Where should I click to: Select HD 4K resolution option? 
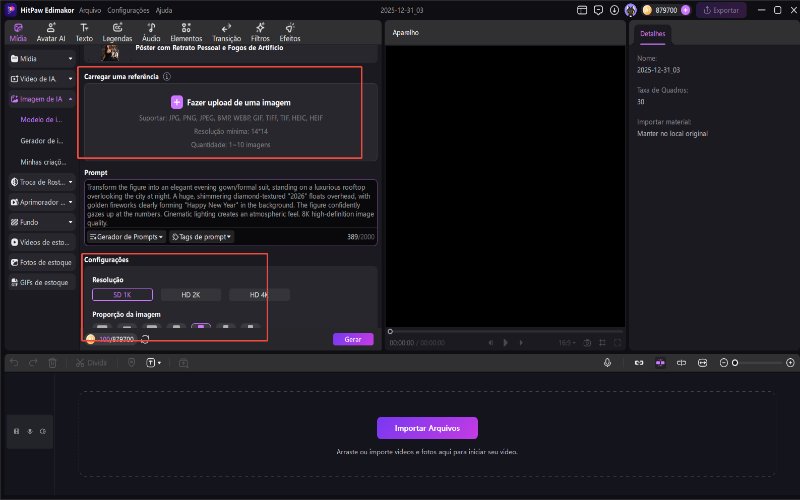pos(259,295)
